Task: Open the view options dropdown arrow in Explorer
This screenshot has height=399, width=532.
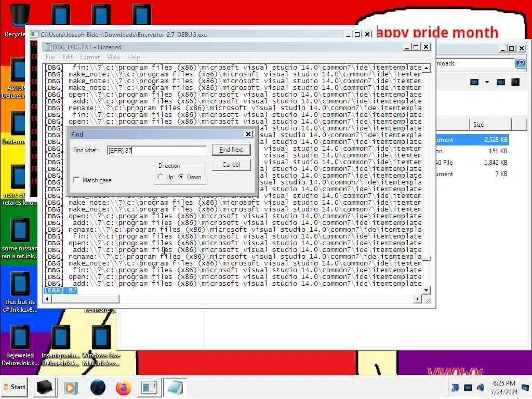Action: coord(487,82)
